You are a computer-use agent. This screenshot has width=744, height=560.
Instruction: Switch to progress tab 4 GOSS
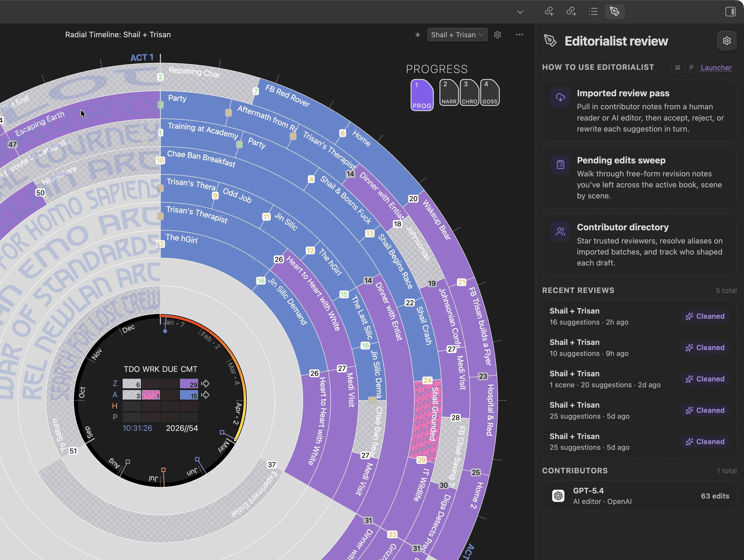[490, 93]
